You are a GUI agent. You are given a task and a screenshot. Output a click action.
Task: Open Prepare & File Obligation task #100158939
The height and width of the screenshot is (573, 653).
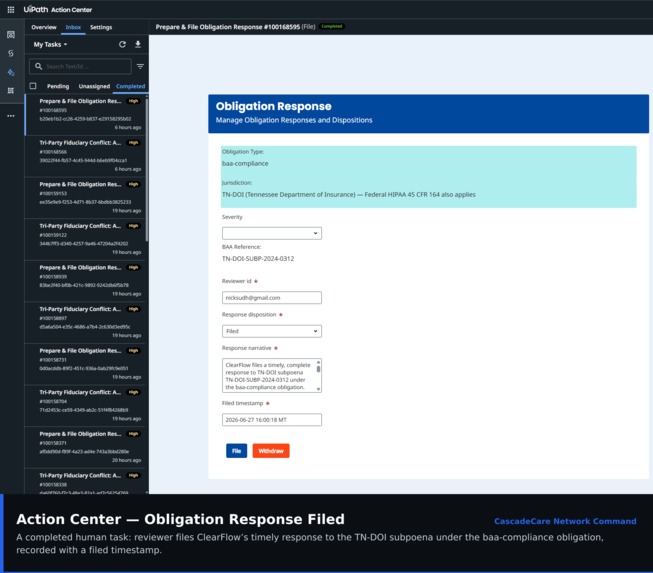87,281
